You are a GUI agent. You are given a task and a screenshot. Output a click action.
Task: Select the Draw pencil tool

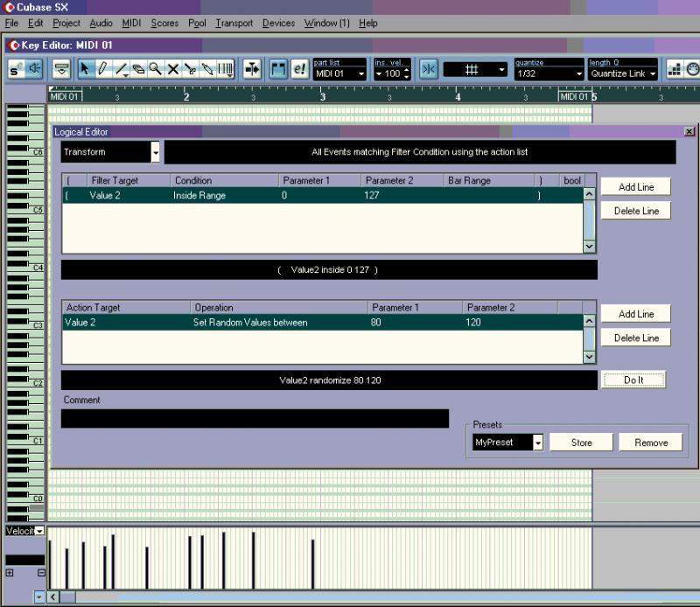click(102, 69)
